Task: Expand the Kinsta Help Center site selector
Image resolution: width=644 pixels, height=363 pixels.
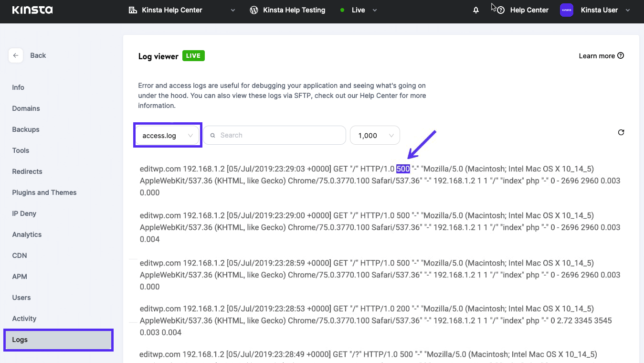Action: [x=233, y=10]
